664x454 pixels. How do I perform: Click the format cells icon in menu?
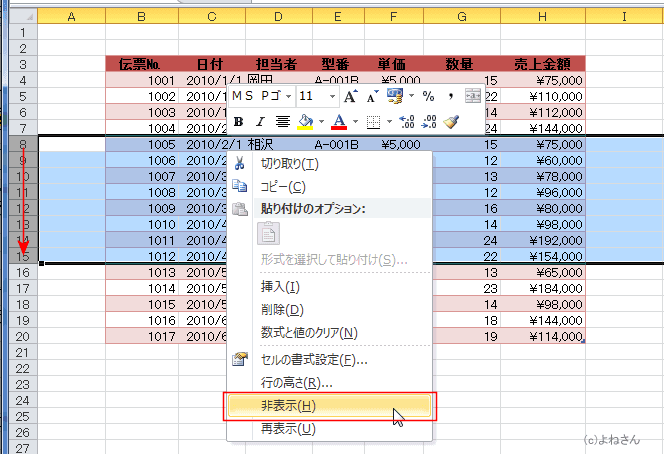(240, 360)
